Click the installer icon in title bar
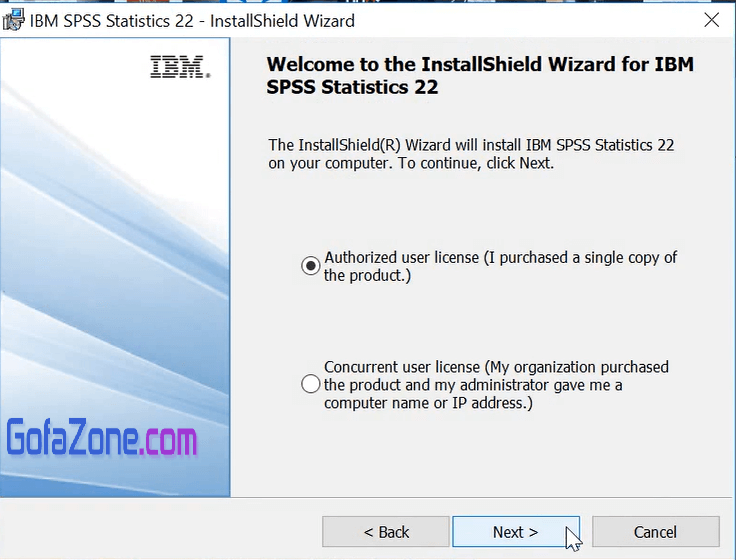Image resolution: width=736 pixels, height=560 pixels. click(13, 20)
